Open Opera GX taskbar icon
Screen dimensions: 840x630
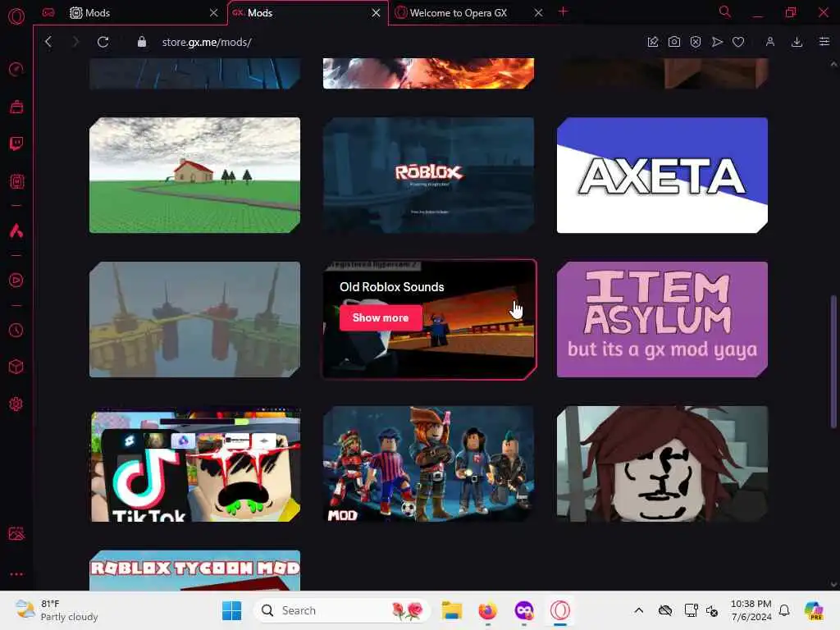pos(559,610)
